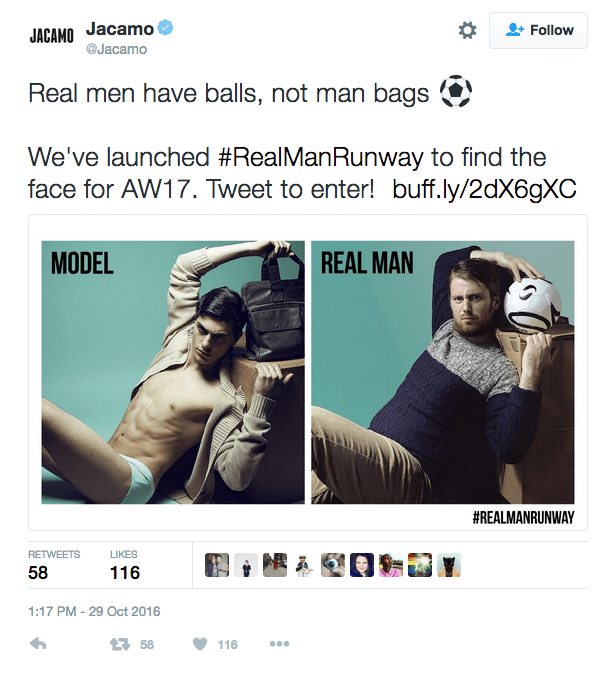Open the MODEL photo on the left
Screen dimensions: 612x676
tap(172, 372)
